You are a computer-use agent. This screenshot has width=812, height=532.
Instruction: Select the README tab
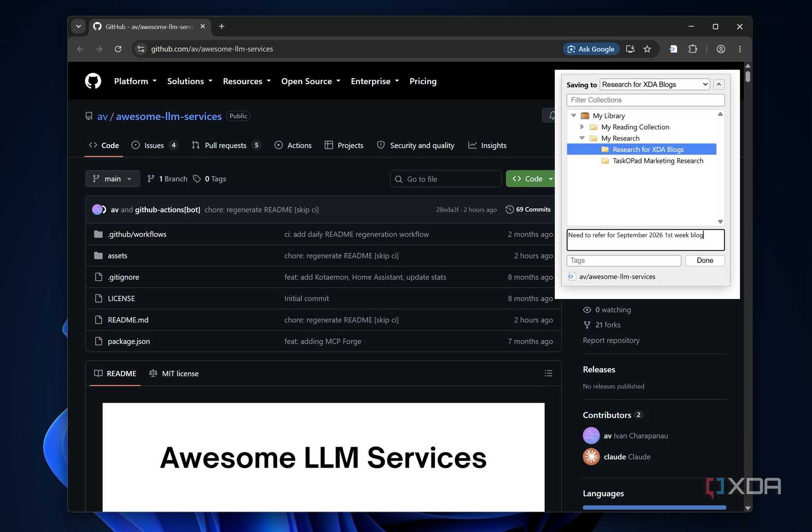(x=115, y=374)
